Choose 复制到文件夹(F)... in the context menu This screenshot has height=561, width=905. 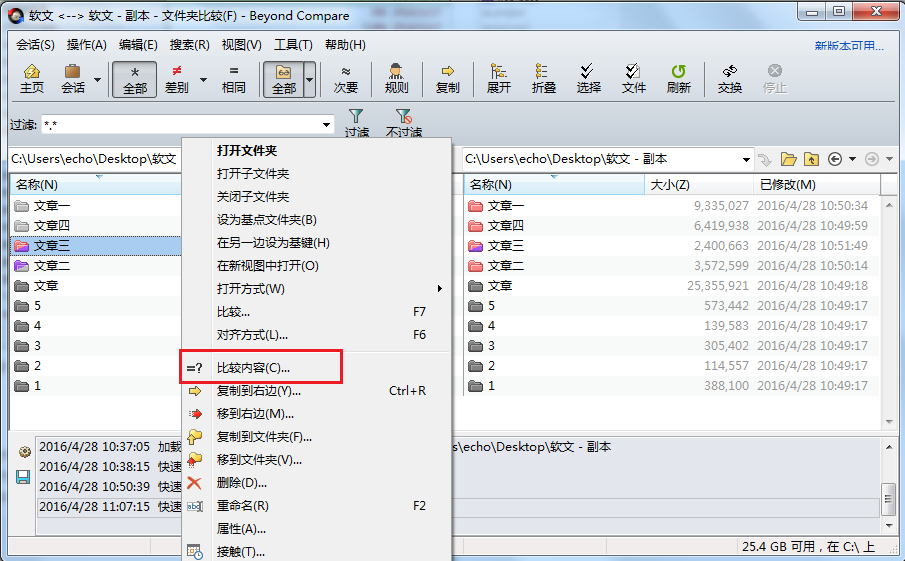pyautogui.click(x=316, y=437)
